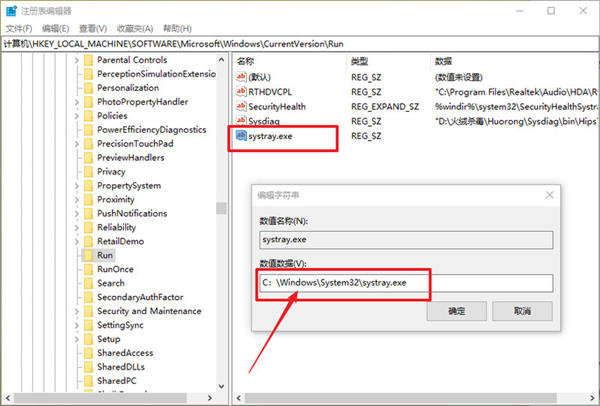The image size is (600, 406).
Task: Click the Registry Editor app icon in title bar
Action: click(x=11, y=10)
